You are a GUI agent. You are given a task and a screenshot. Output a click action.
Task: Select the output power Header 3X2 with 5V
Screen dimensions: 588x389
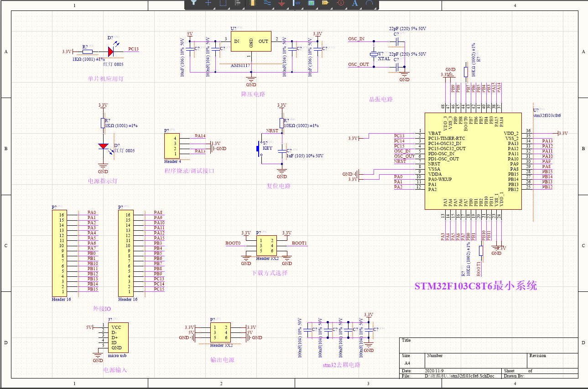point(220,332)
